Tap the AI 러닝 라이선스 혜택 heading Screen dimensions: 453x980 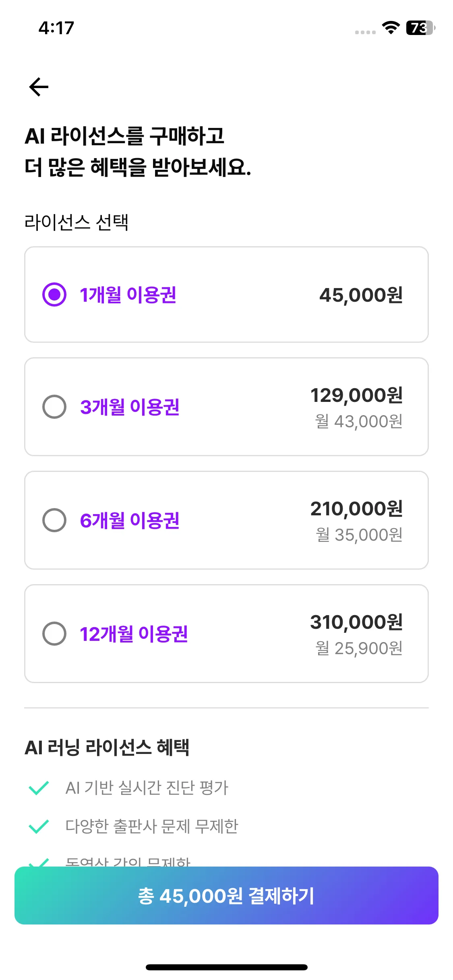[107, 747]
